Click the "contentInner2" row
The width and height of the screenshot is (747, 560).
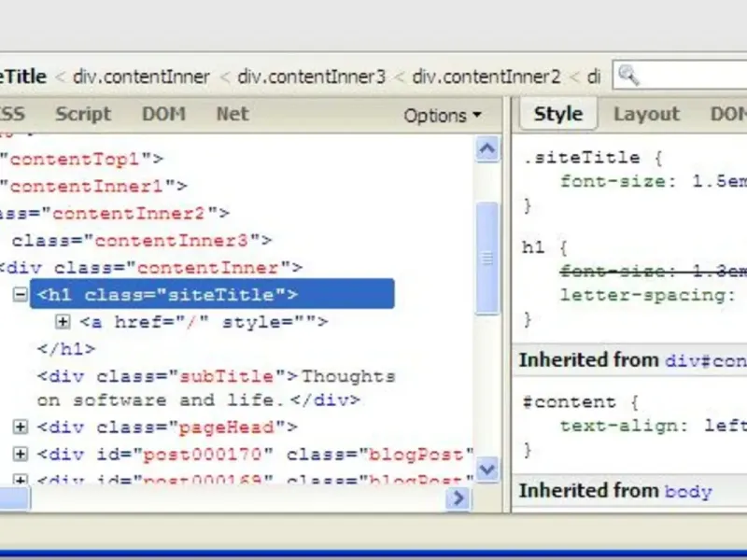coord(114,213)
